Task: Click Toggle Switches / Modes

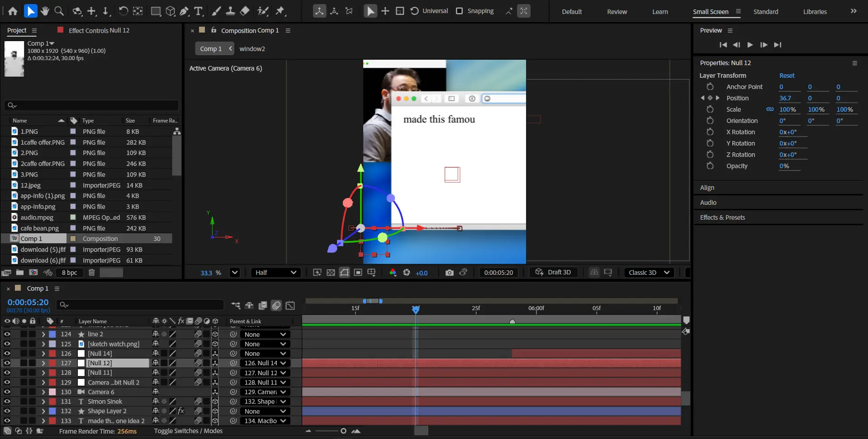Action: pyautogui.click(x=188, y=431)
